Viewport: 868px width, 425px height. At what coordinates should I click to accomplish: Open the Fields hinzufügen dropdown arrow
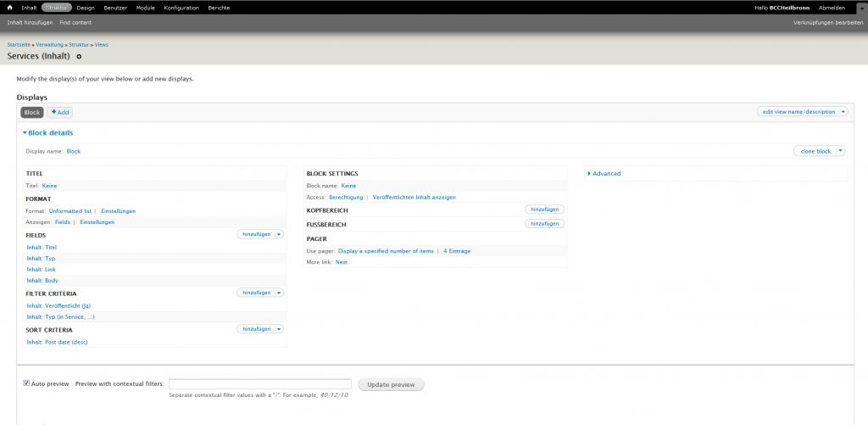[x=279, y=234]
